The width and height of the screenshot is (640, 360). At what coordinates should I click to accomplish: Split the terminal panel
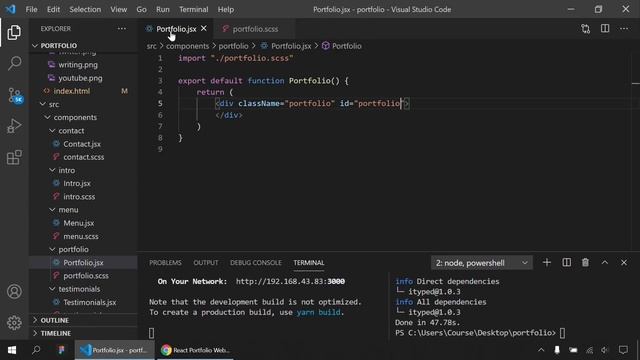tap(567, 262)
